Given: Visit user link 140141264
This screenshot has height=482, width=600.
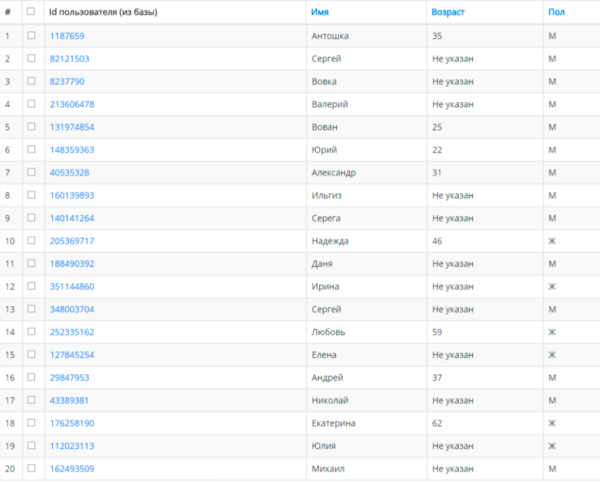Looking at the screenshot, I should [72, 218].
